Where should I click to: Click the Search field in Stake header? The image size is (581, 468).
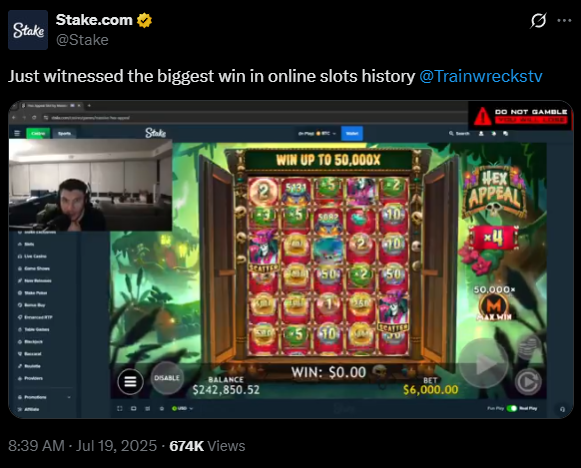point(459,133)
